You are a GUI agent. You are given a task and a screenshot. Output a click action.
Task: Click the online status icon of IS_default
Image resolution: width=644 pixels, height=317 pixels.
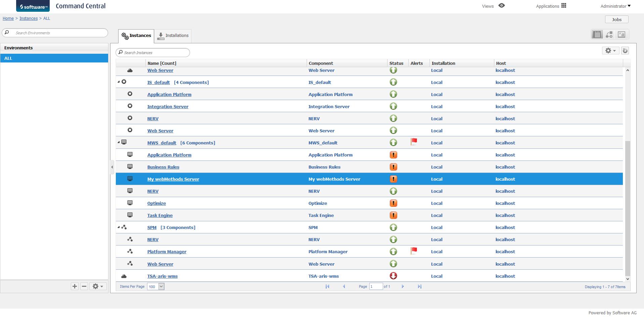(393, 82)
